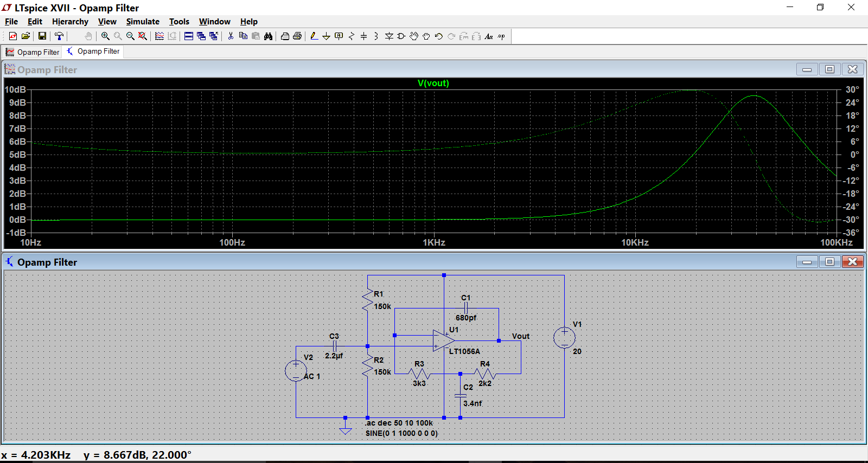Viewport: 868px width, 463px height.
Task: Click the .ac dec 50 10 100k directive
Action: click(399, 423)
